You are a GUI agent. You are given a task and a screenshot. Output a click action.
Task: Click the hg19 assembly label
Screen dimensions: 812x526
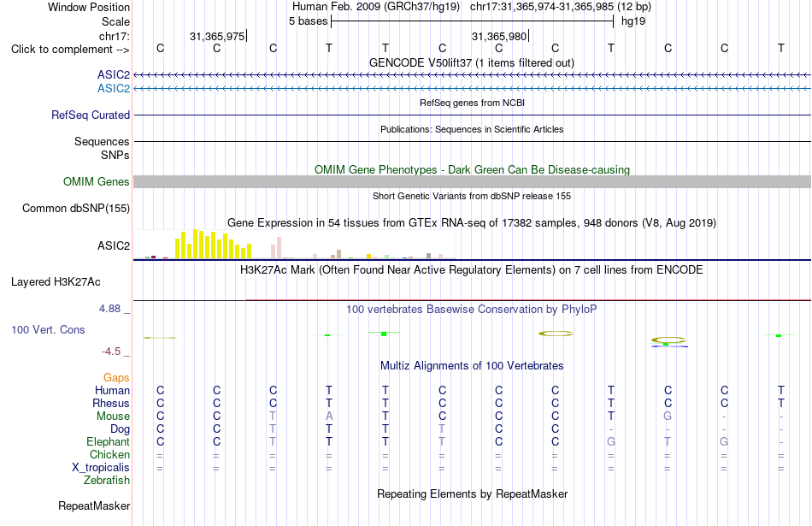(633, 21)
